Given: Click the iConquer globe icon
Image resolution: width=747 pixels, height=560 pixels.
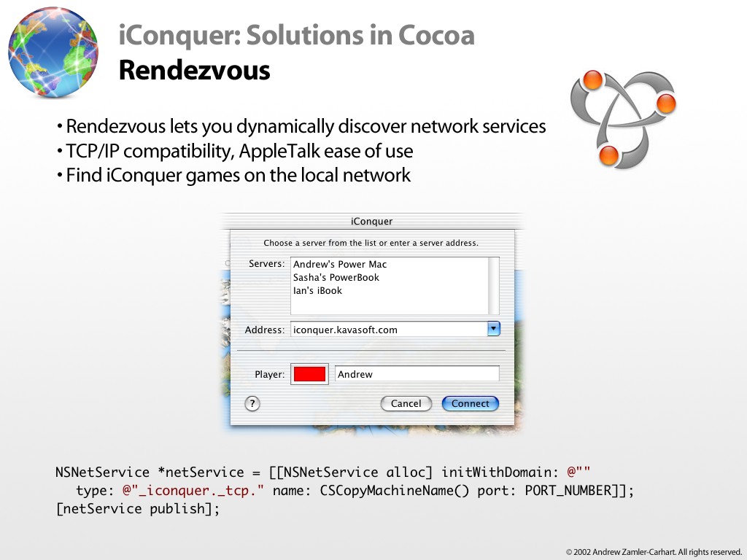Looking at the screenshot, I should click(x=53, y=52).
